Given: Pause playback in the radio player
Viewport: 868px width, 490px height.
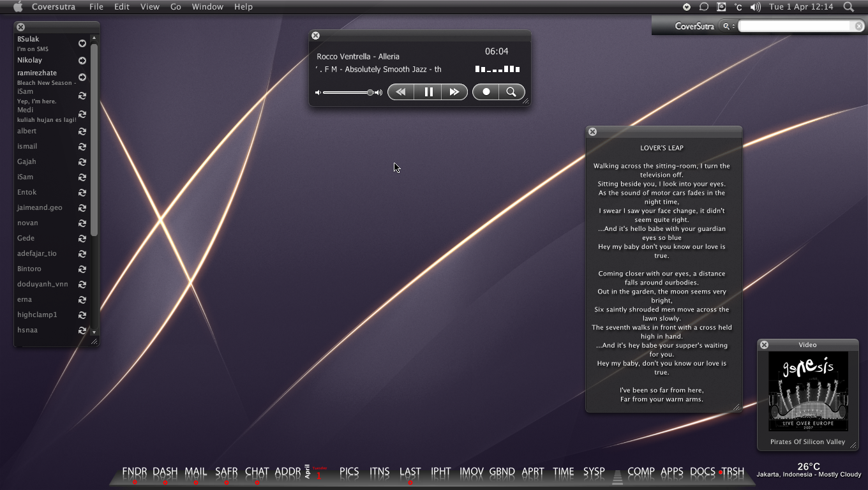Looking at the screenshot, I should 428,92.
